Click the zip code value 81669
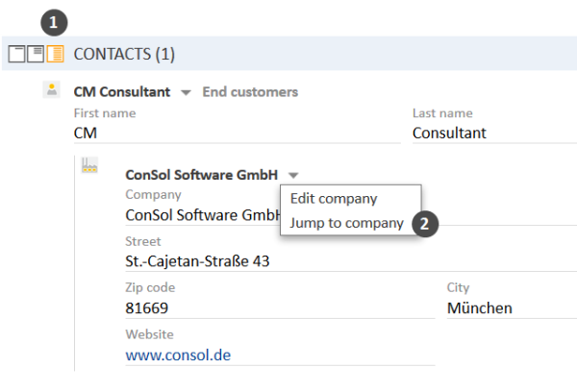Image resolution: width=577 pixels, height=392 pixels. (147, 308)
